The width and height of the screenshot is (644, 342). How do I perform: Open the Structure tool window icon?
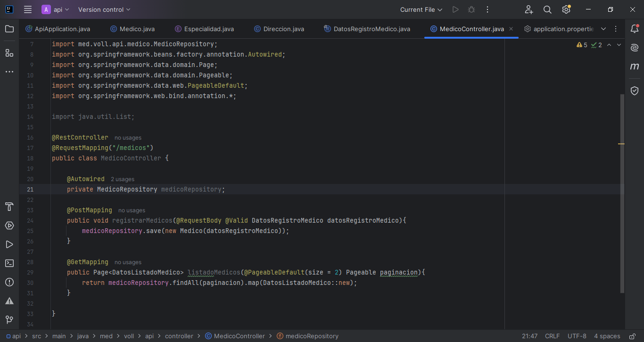[x=9, y=53]
